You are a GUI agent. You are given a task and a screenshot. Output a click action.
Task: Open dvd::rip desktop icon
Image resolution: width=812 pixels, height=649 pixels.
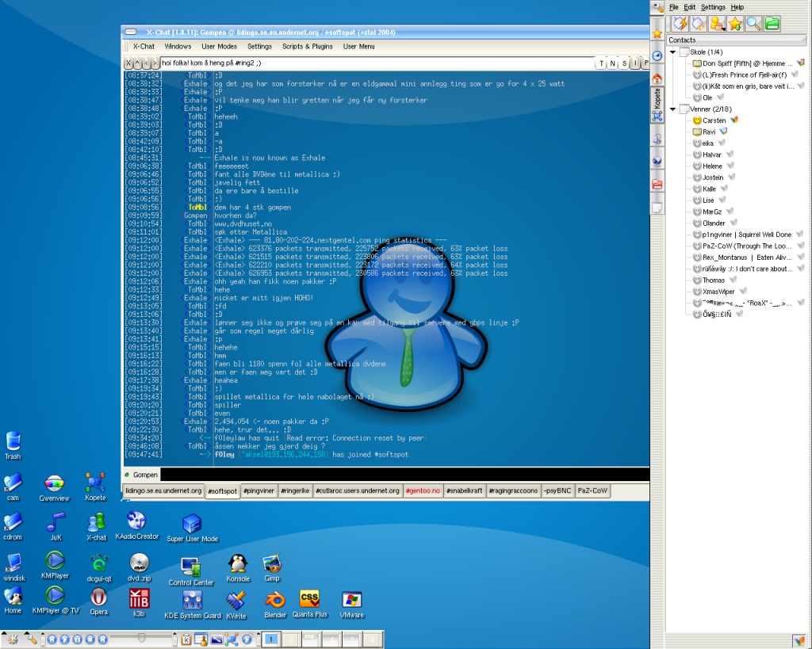point(139,567)
